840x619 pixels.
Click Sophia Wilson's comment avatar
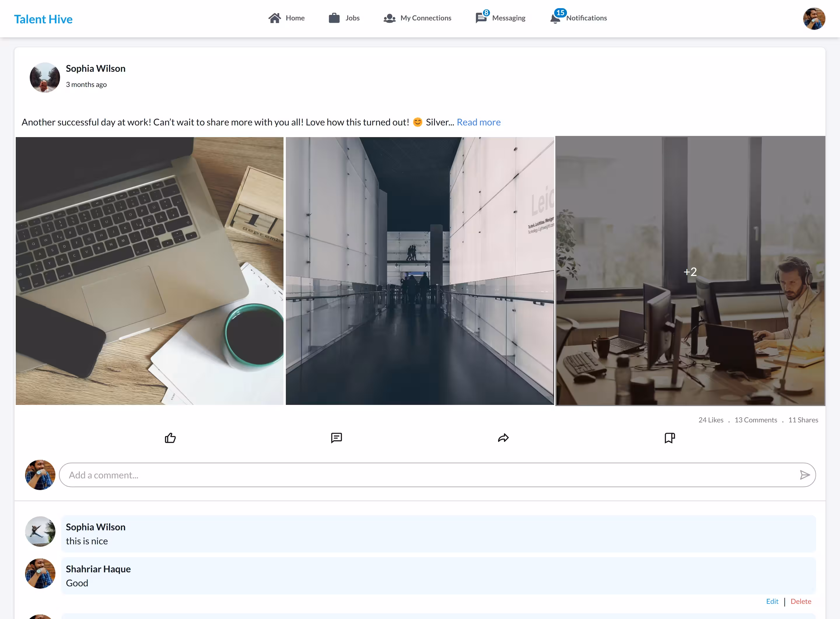(x=40, y=531)
